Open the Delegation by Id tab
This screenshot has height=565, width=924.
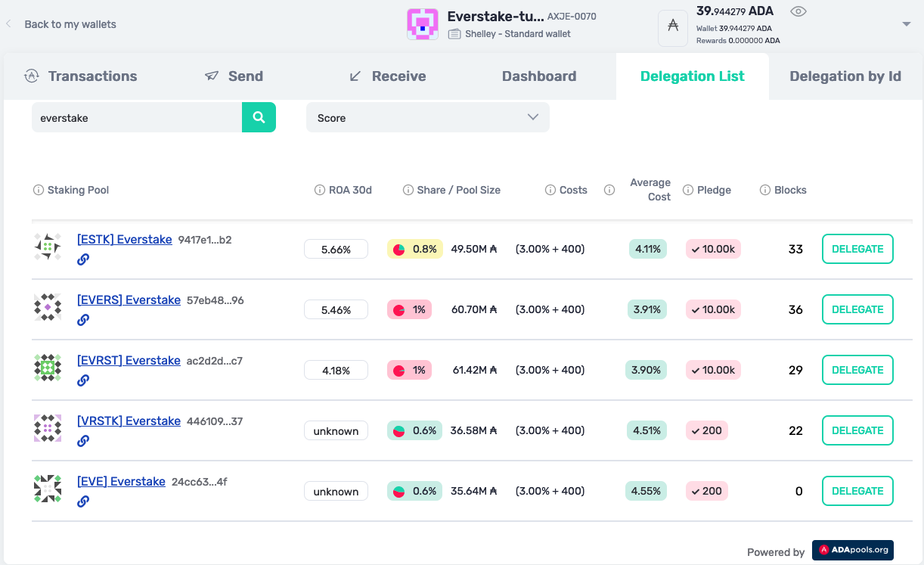click(x=845, y=76)
